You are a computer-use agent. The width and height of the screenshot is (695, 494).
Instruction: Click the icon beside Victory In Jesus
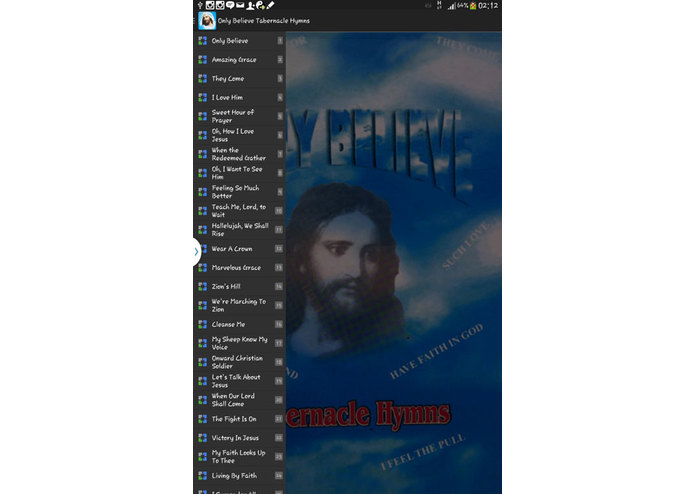(203, 438)
